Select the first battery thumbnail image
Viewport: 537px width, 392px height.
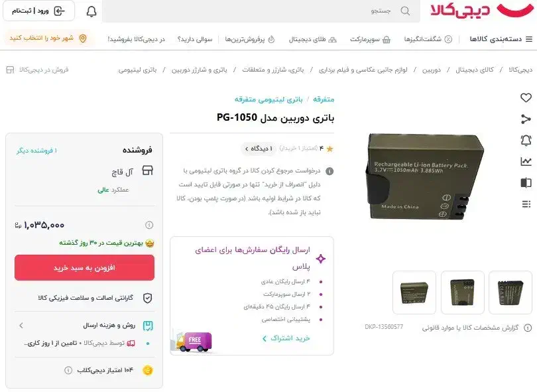click(510, 293)
